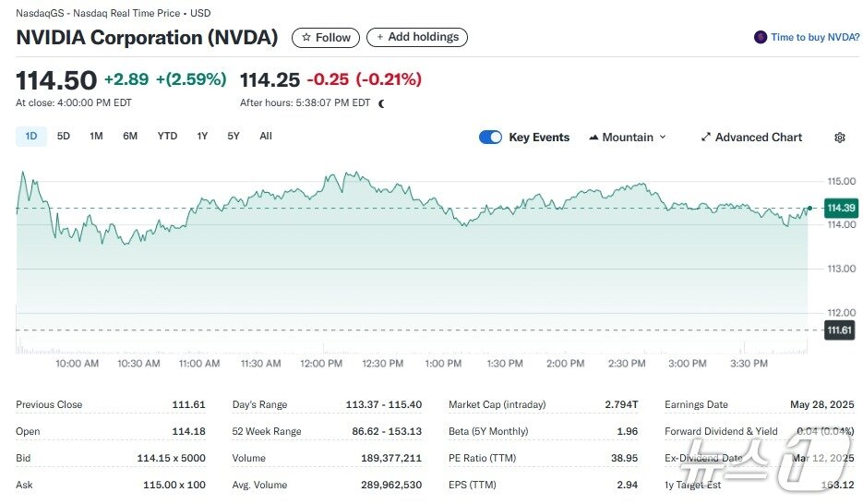This screenshot has width=863, height=504.
Task: Switch chart to YTD range
Action: click(x=167, y=137)
